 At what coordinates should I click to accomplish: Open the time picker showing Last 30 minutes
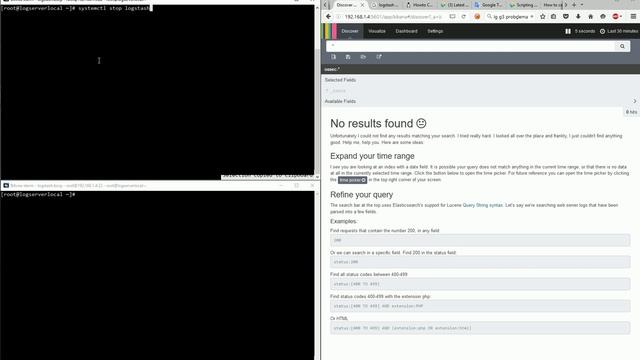tap(619, 31)
